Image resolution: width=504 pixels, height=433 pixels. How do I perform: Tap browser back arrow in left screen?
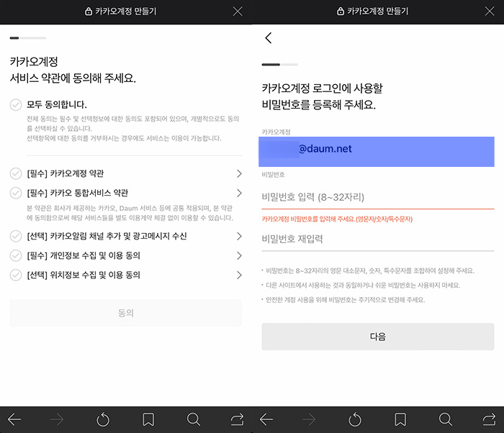(x=14, y=419)
